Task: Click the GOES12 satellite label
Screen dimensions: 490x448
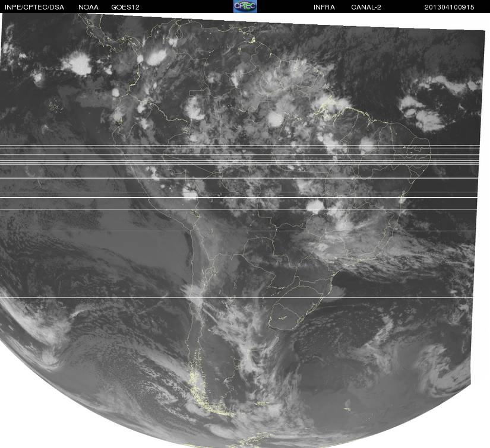Action: pos(125,7)
